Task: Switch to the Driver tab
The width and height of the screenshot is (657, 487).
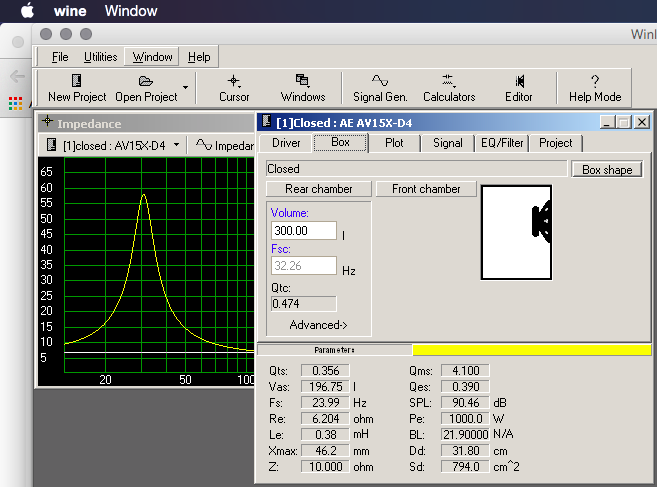Action: [x=286, y=143]
